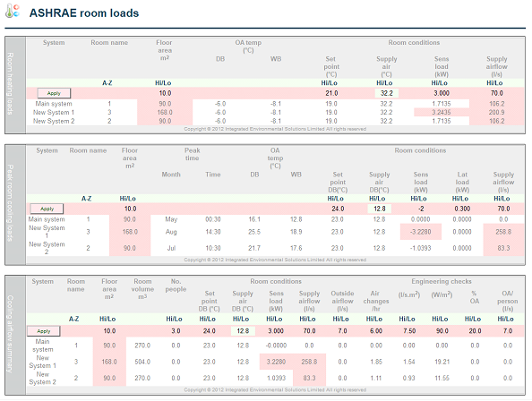532x401 pixels.
Task: Edit heating Supply air 32.2 threshold field
Action: 387,93
